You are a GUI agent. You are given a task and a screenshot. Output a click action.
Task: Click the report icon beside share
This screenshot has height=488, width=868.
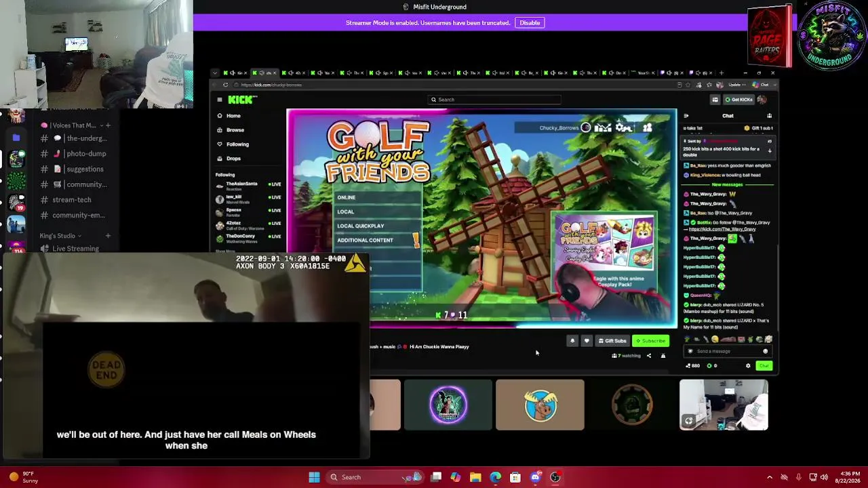(x=663, y=356)
